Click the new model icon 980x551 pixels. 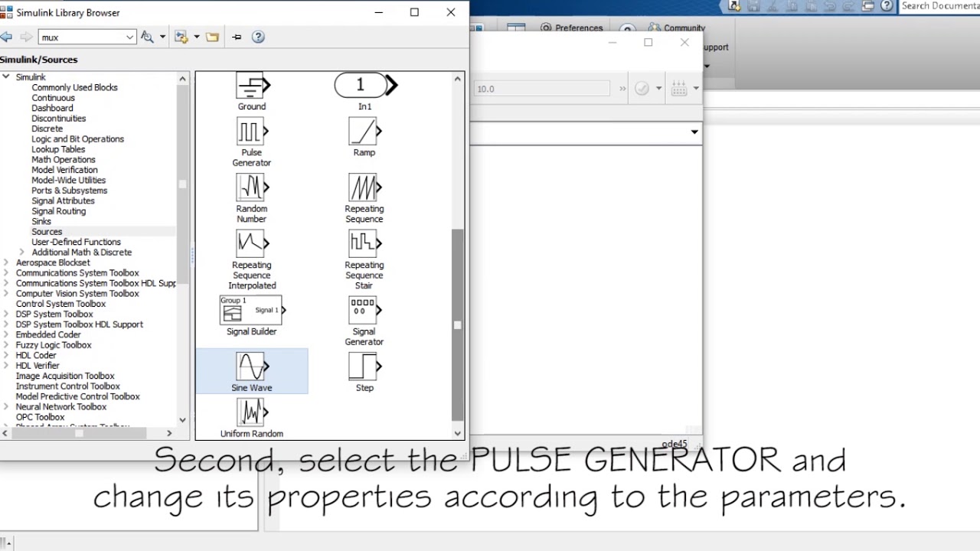click(x=181, y=37)
